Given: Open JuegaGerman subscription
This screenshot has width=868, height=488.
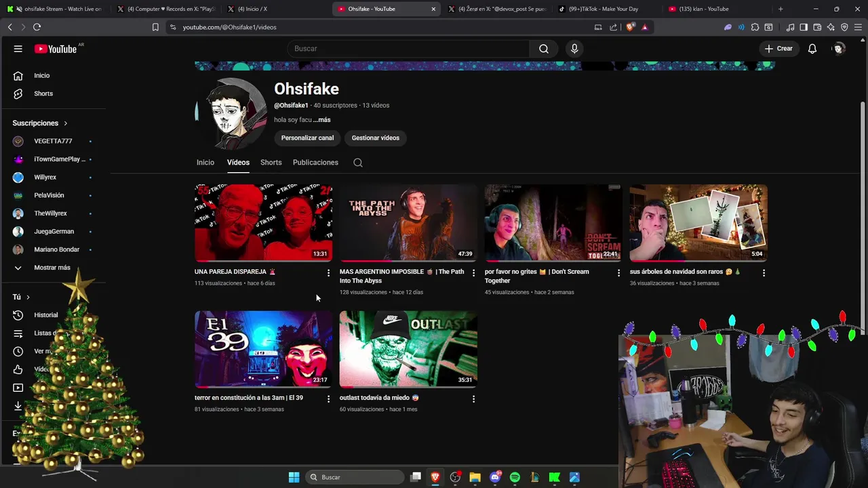Looking at the screenshot, I should click(53, 231).
